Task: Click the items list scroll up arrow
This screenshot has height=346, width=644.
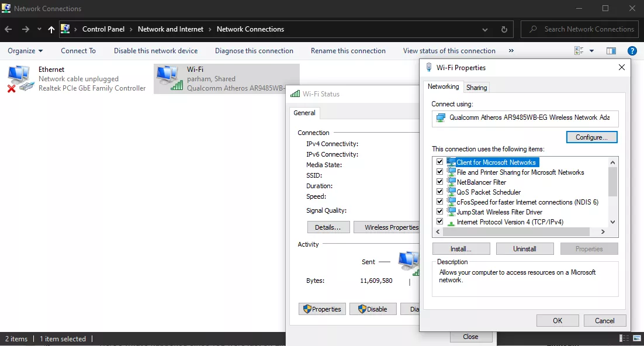Action: click(x=613, y=162)
